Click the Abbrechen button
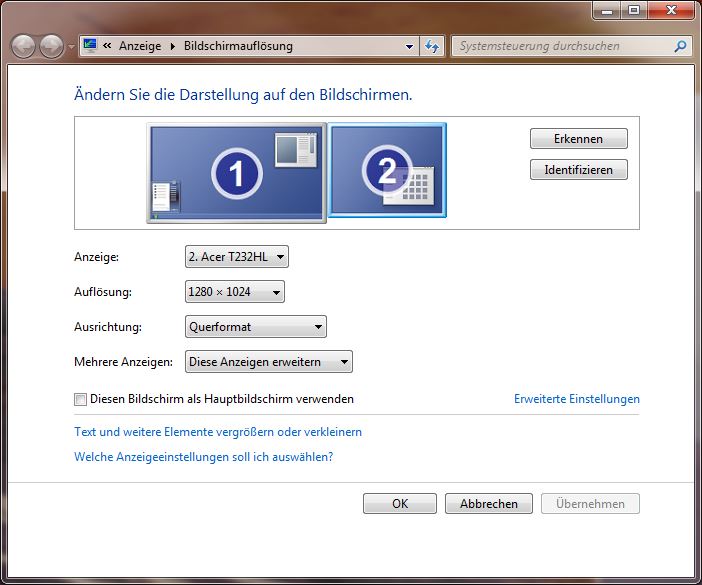Viewport: 702px width, 585px height. point(489,504)
